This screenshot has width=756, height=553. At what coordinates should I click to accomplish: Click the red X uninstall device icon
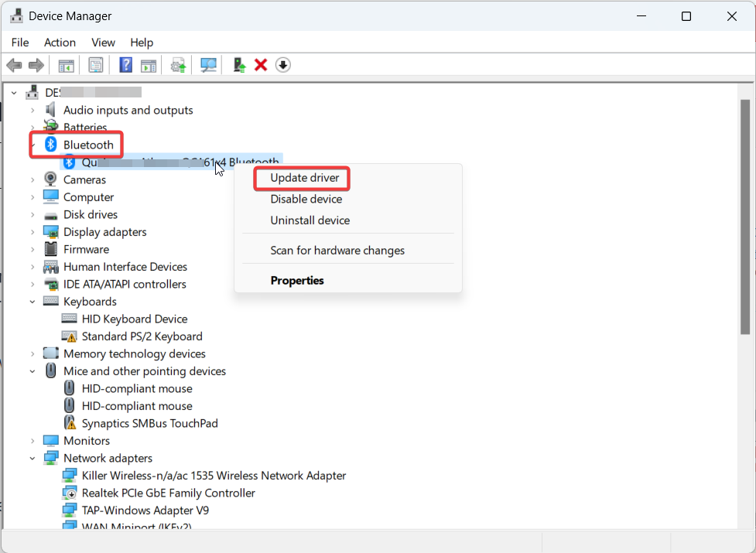click(x=261, y=65)
